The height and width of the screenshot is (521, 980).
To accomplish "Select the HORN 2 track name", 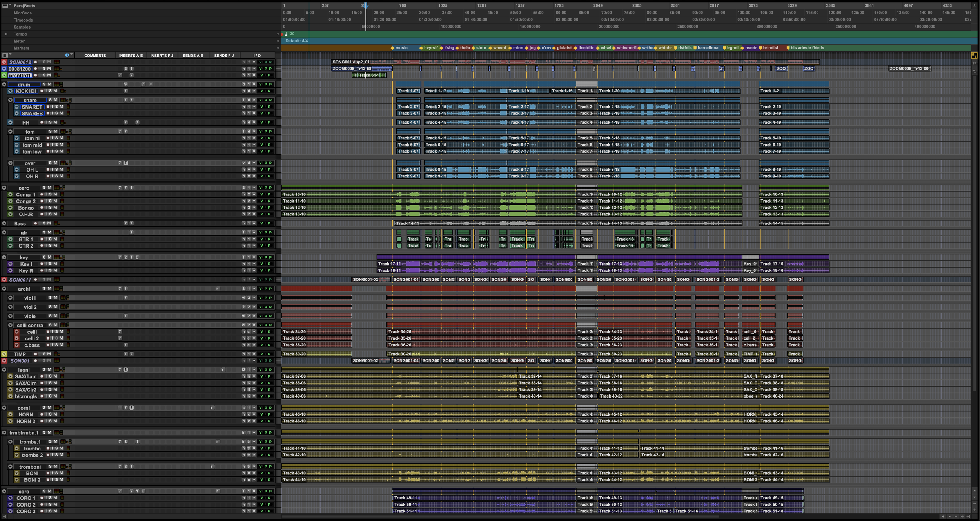I will click(x=26, y=421).
